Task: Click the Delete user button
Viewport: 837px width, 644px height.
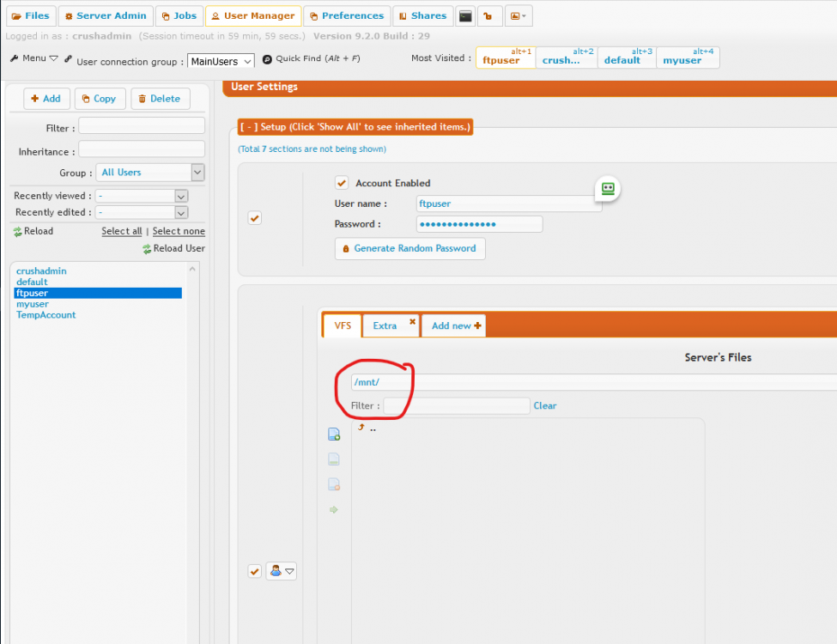Action: [160, 99]
